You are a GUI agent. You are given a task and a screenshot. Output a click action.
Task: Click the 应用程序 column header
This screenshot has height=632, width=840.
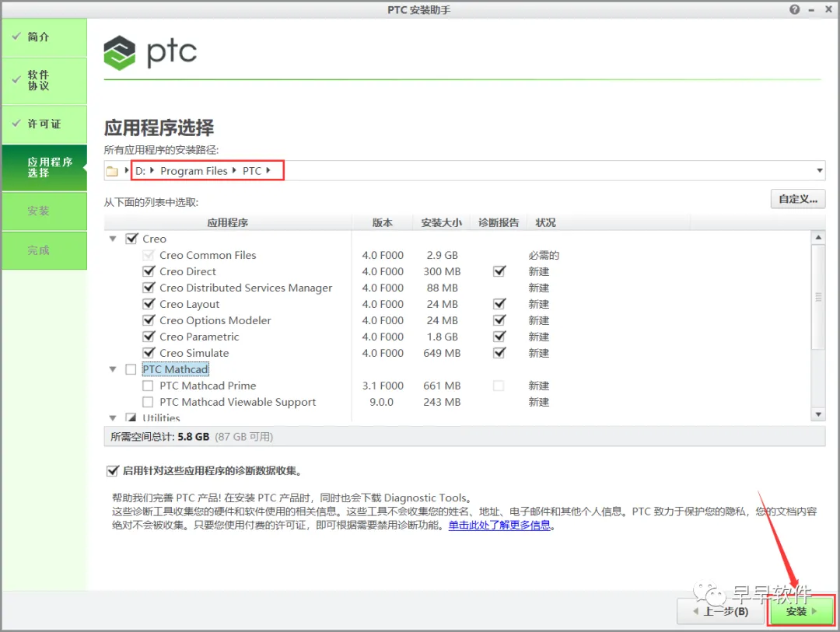coord(228,223)
